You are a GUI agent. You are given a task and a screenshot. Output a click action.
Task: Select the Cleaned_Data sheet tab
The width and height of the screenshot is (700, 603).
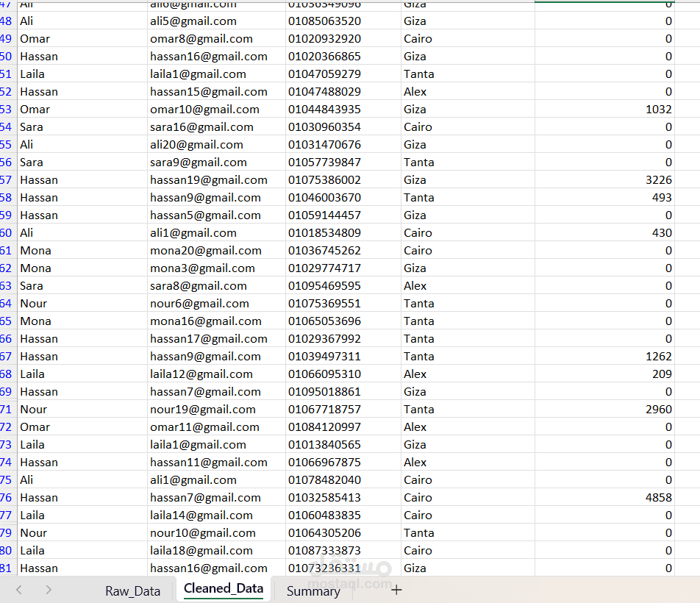[x=224, y=589]
